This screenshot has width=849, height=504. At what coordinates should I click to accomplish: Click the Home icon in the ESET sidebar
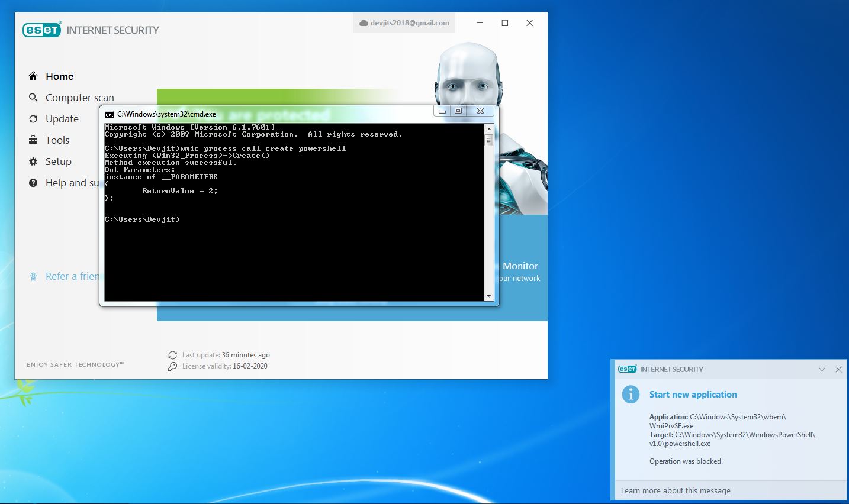(x=33, y=76)
